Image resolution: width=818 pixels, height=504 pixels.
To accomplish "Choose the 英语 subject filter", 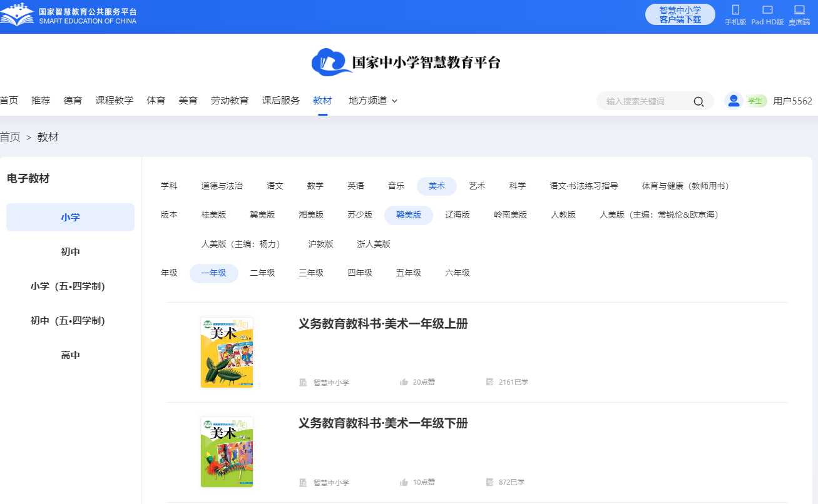I will tap(356, 186).
